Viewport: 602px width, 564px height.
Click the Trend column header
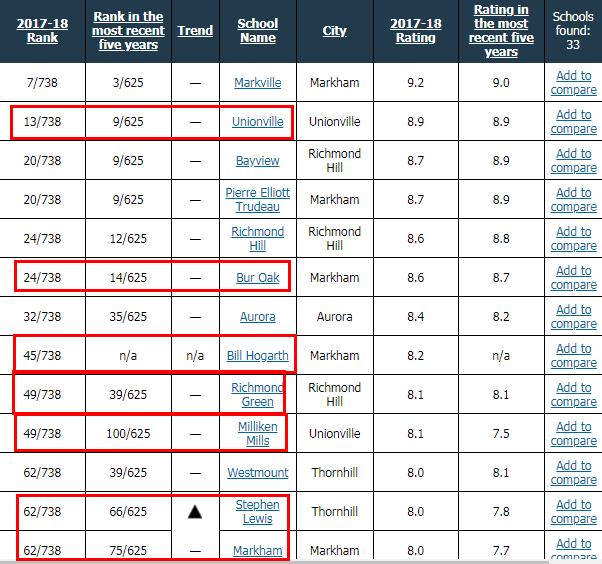[x=195, y=30]
